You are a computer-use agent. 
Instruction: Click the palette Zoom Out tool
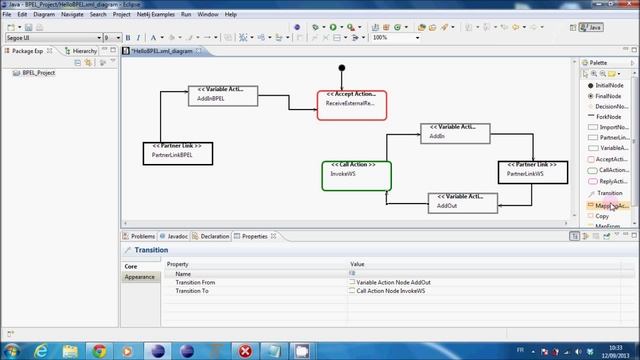pos(603,74)
